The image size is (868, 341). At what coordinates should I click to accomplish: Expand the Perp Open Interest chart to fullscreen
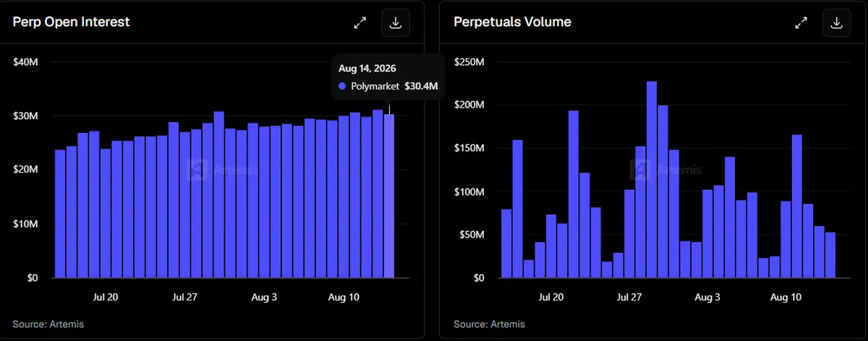[x=359, y=22]
